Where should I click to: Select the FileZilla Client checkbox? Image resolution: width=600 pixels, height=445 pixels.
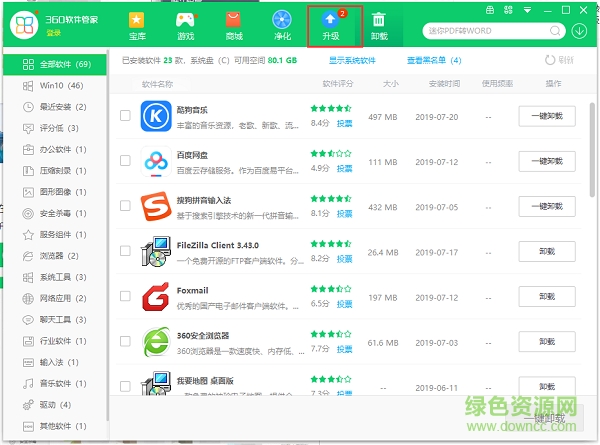[x=125, y=252]
